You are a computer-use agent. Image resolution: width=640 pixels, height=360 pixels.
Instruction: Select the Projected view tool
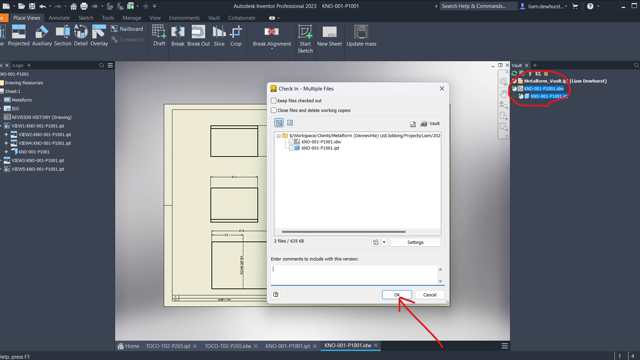[18, 35]
